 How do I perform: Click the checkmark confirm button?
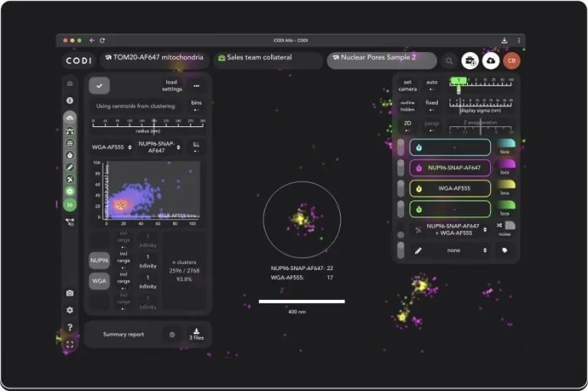(x=100, y=86)
